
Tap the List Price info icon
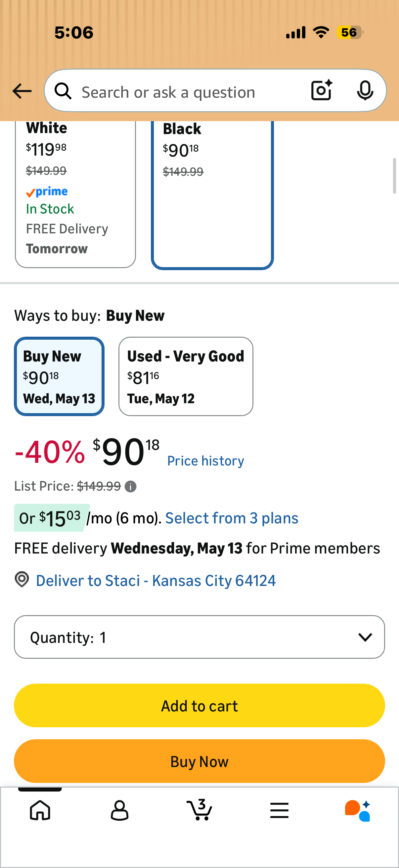tap(130, 486)
